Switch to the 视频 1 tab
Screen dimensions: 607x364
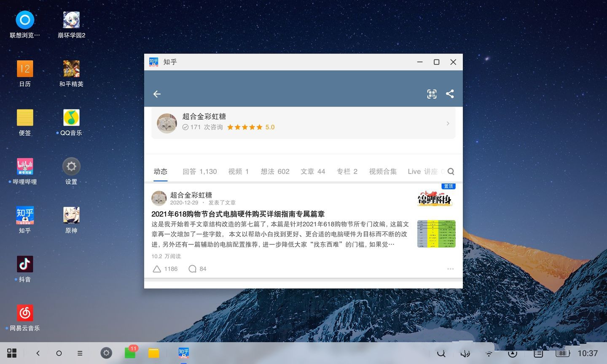[239, 171]
